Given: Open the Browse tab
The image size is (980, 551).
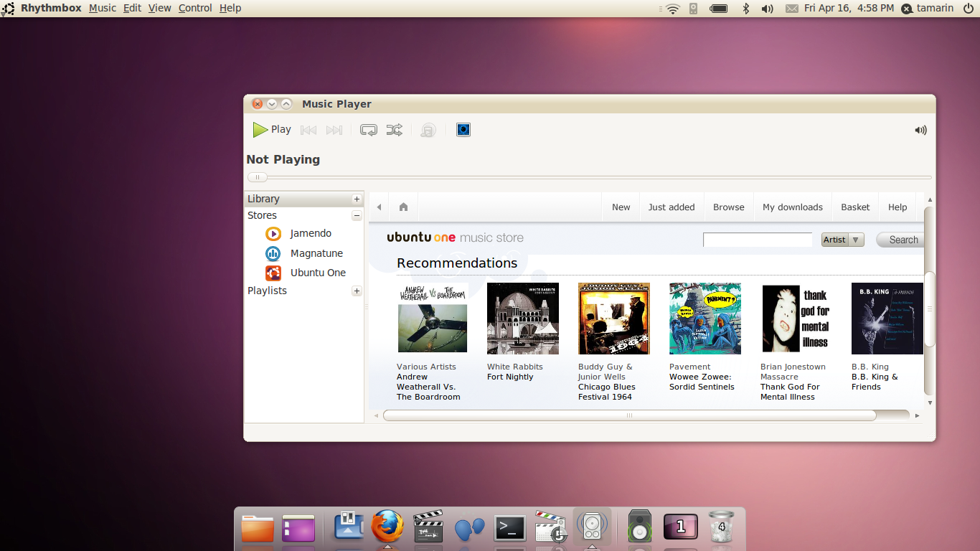Looking at the screenshot, I should pyautogui.click(x=729, y=207).
